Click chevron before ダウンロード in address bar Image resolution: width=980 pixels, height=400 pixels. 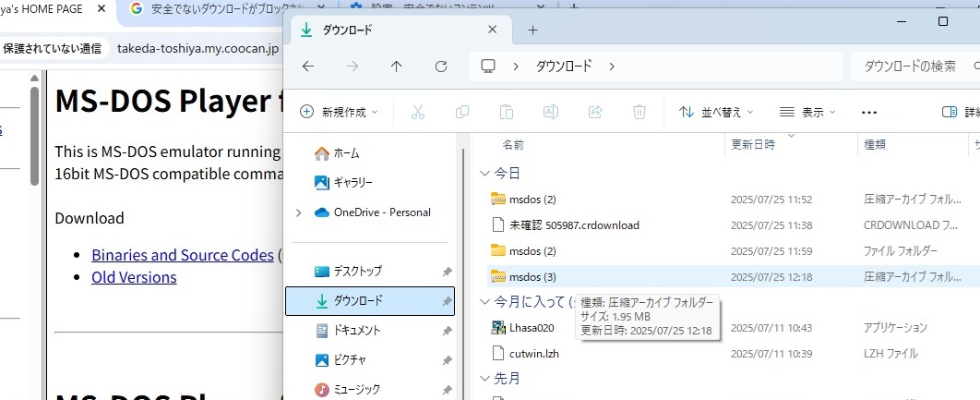516,67
